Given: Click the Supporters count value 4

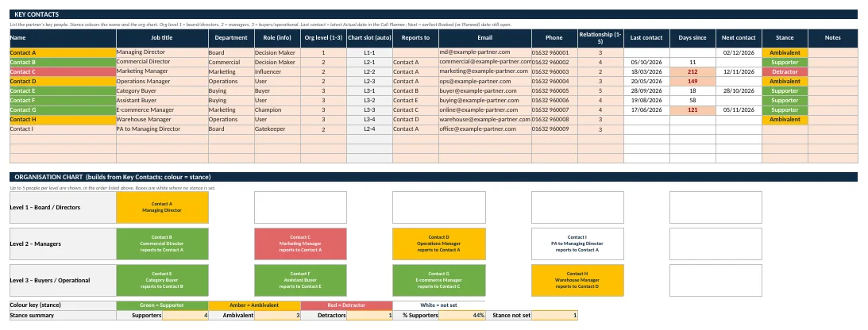Looking at the screenshot, I should [x=186, y=315].
